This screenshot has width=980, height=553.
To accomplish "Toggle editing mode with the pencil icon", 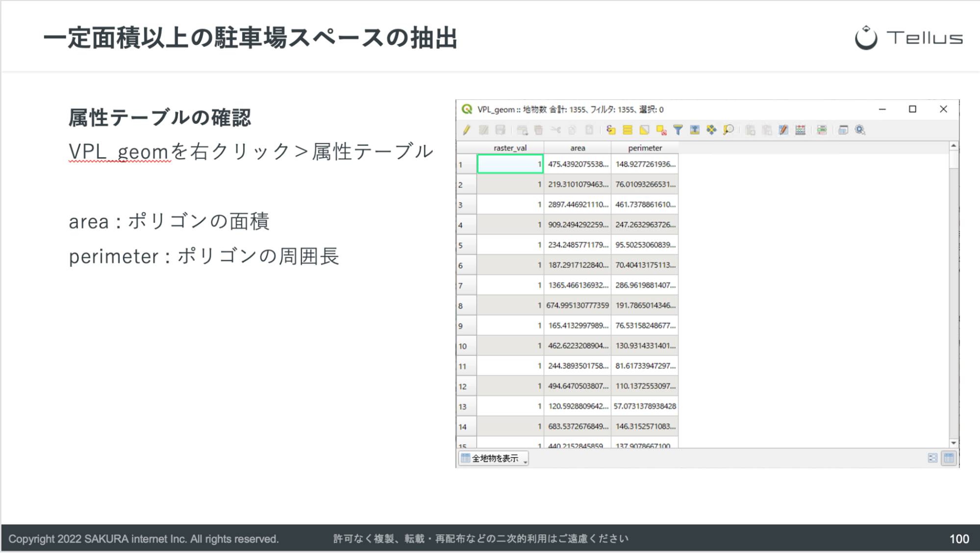I will tap(467, 130).
